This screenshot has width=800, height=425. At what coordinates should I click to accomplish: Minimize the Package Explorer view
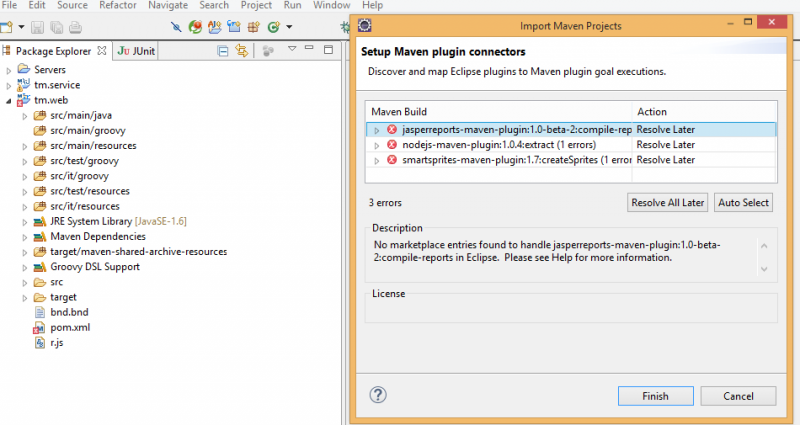pyautogui.click(x=309, y=48)
